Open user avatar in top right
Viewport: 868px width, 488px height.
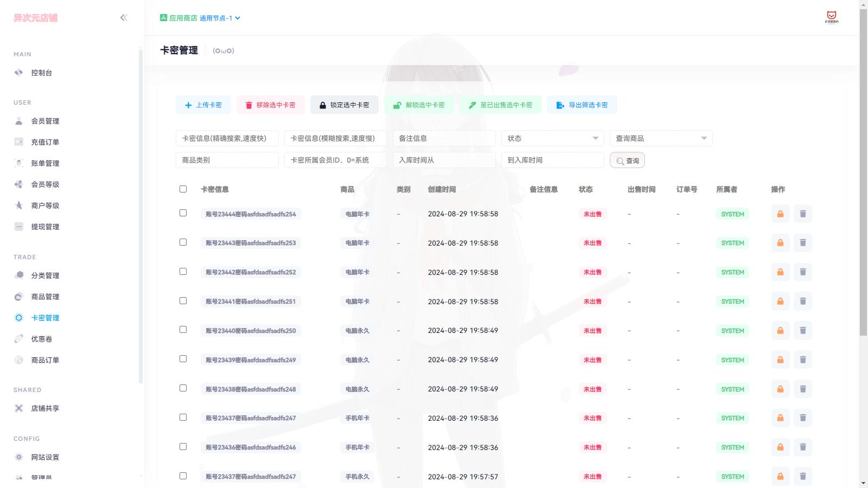tap(831, 17)
